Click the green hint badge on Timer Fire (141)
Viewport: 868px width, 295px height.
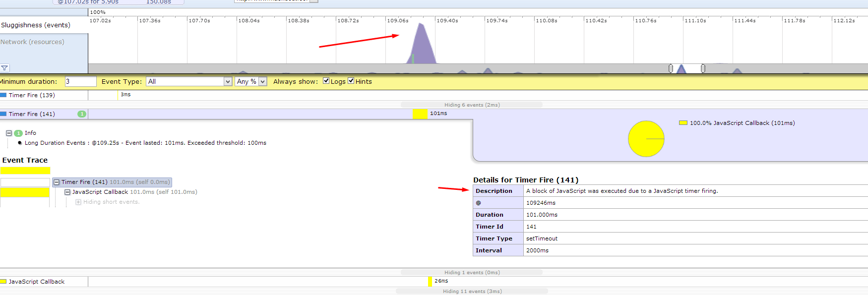pos(82,114)
